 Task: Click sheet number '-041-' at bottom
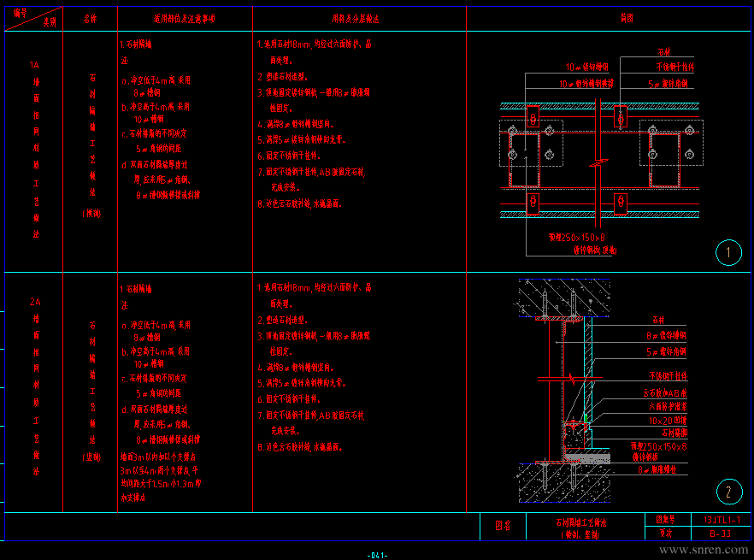[378, 556]
